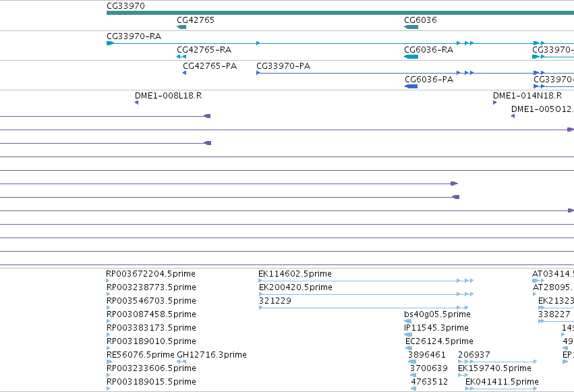Click the RP003233606.5prime label

tap(151, 368)
